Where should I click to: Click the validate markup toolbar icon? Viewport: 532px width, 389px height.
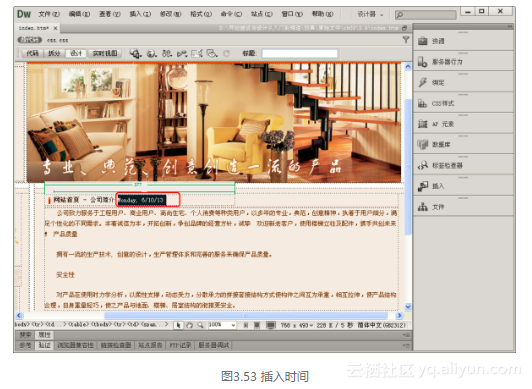[x=182, y=54]
